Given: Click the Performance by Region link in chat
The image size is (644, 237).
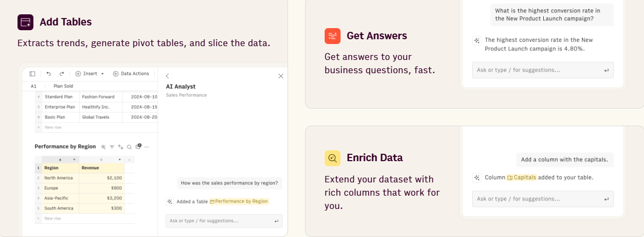Looking at the screenshot, I should point(239,201).
